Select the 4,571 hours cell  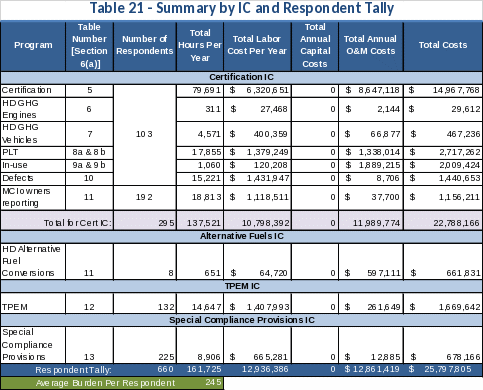[200, 134]
